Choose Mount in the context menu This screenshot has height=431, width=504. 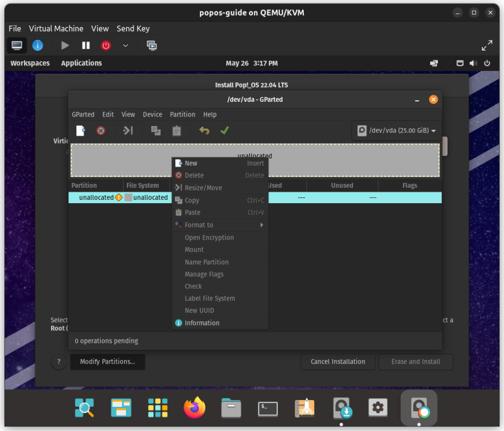(220, 249)
